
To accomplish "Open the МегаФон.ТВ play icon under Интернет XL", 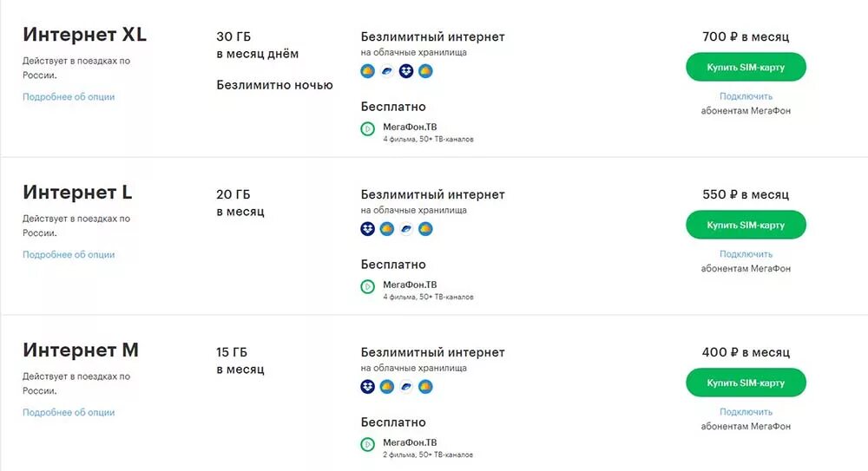I will [367, 129].
